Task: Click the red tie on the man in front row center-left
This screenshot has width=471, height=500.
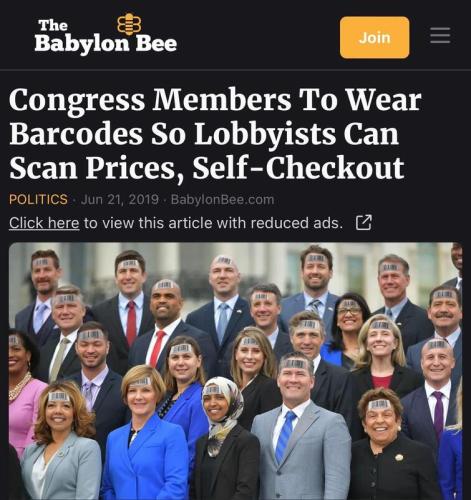Action: coord(157,348)
